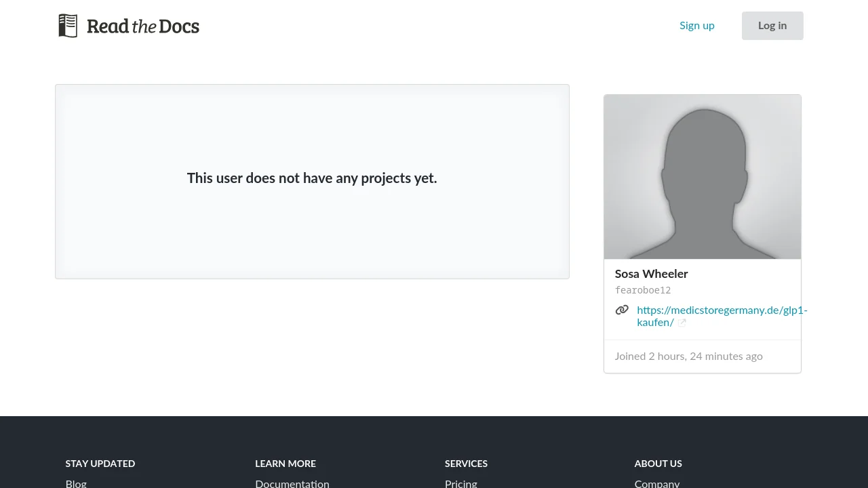Click the STAY UPDATED footer heading
This screenshot has width=868, height=488.
tap(100, 464)
